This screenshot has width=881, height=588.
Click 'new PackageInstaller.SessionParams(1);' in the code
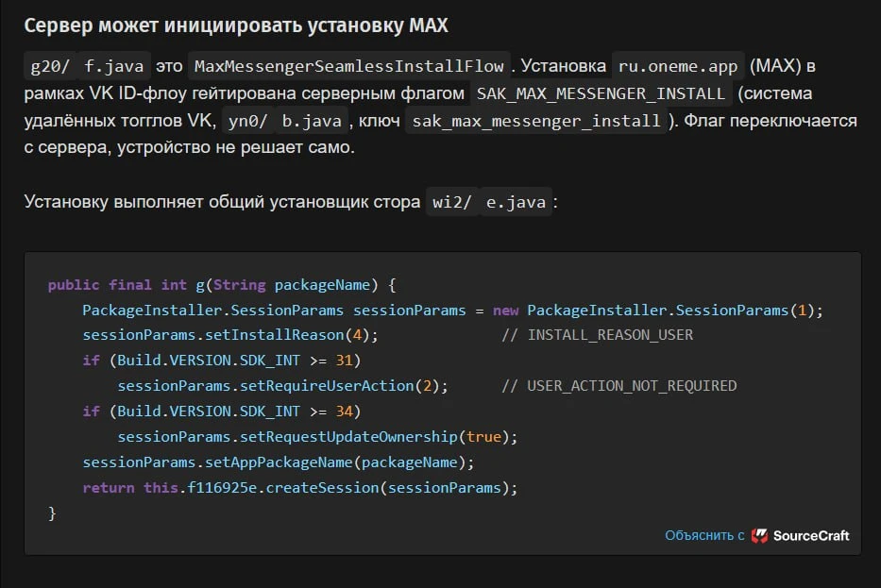658,310
